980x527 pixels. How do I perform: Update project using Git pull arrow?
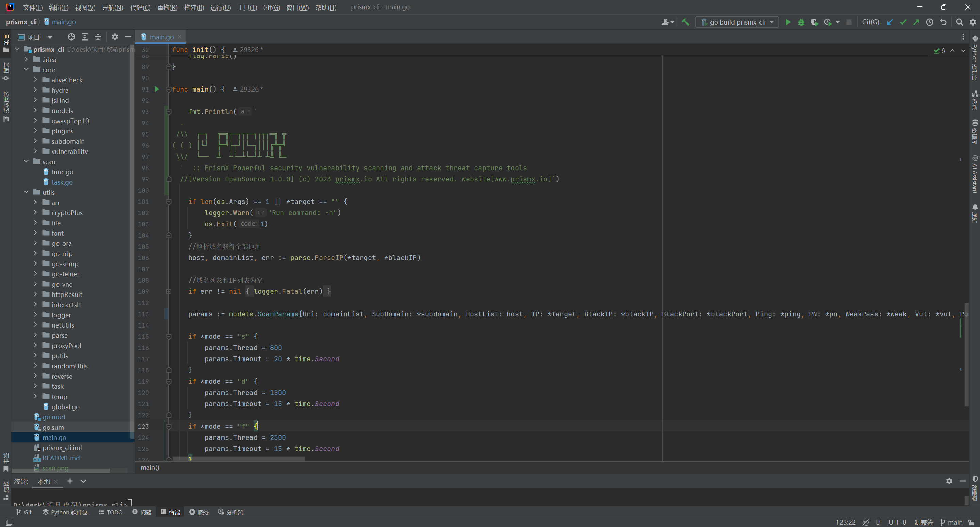click(890, 22)
